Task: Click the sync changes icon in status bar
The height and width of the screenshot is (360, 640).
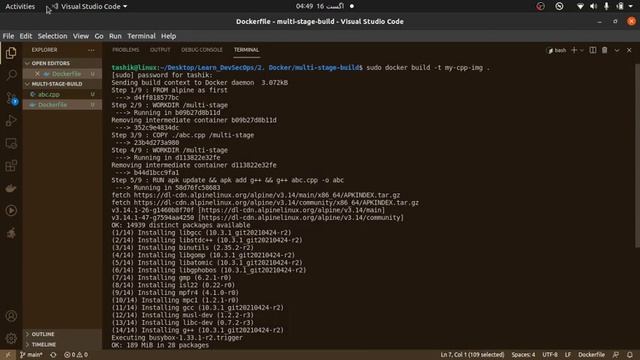Action: point(53,355)
